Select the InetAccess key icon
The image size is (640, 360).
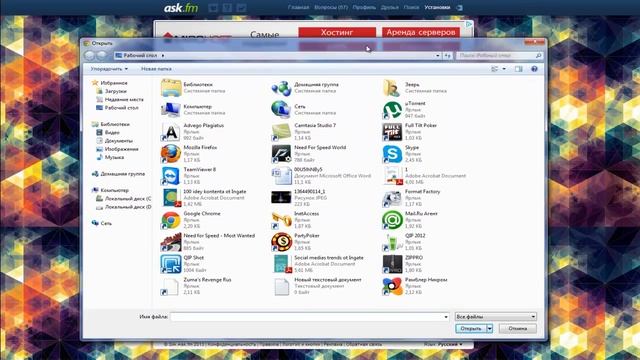point(281,220)
